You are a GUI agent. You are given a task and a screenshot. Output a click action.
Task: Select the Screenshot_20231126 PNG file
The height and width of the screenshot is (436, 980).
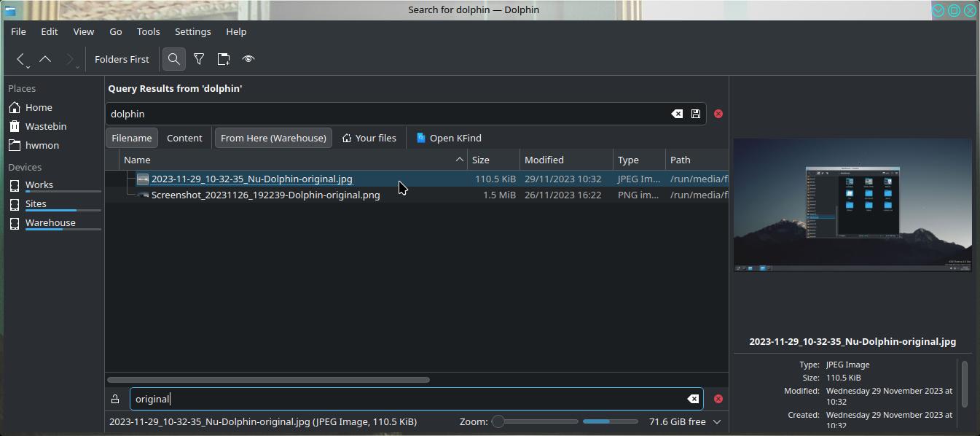click(265, 195)
